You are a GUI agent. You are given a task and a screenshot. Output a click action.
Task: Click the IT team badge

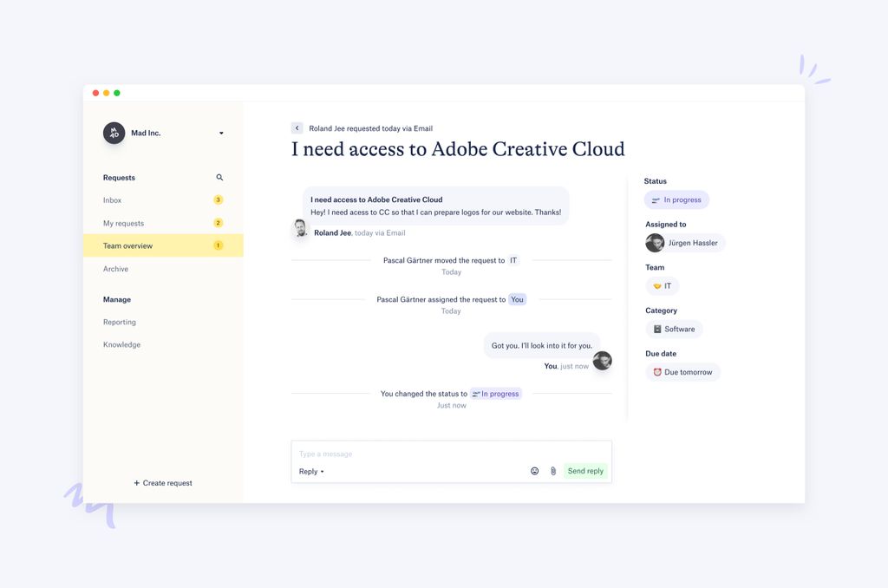pyautogui.click(x=663, y=284)
